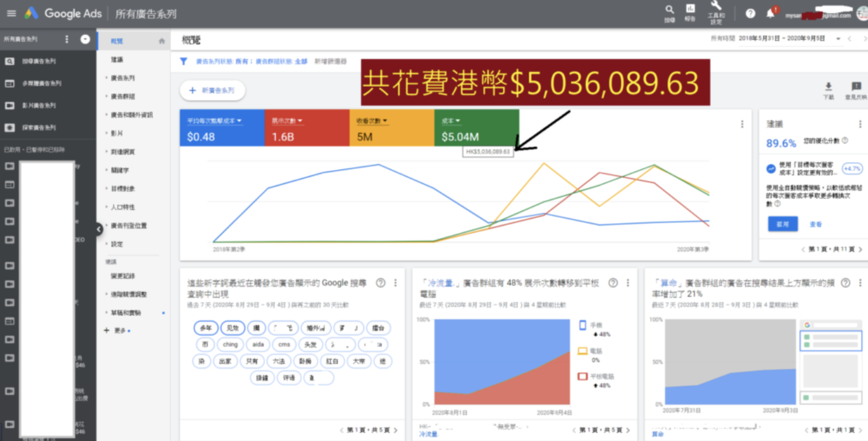Open the notifications bell

771,14
